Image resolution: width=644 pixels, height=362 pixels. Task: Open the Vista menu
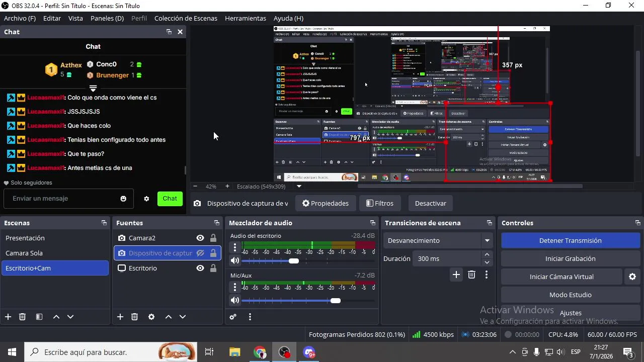(75, 18)
